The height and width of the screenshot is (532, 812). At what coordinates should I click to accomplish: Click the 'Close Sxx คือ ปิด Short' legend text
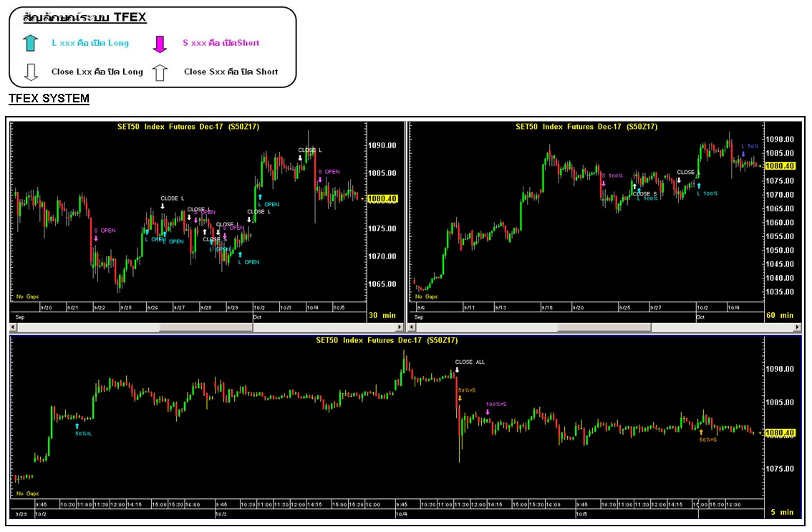coord(231,72)
